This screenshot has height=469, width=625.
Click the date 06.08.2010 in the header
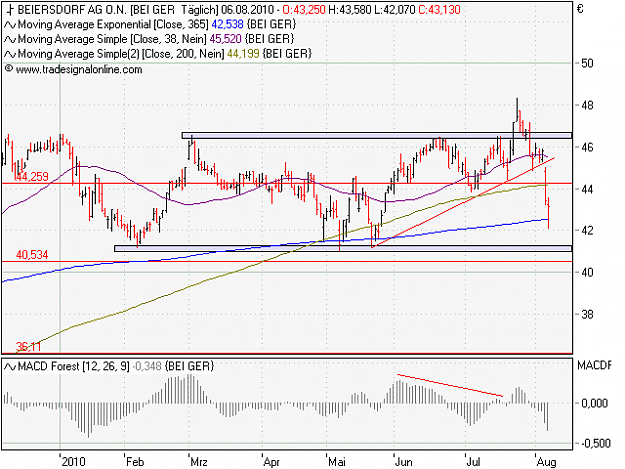pos(248,10)
